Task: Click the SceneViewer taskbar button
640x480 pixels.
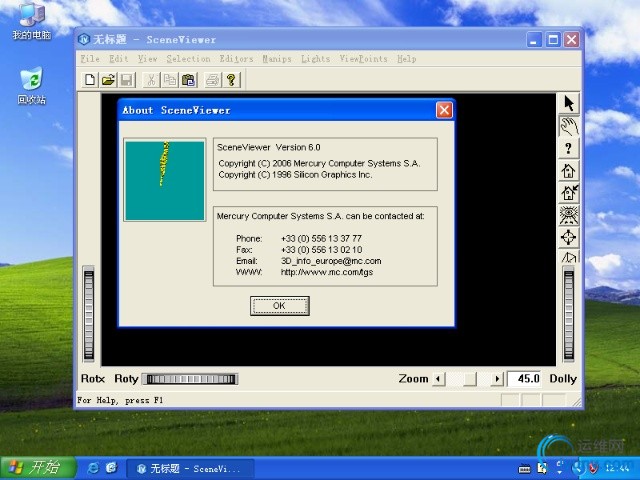Action: click(190, 469)
